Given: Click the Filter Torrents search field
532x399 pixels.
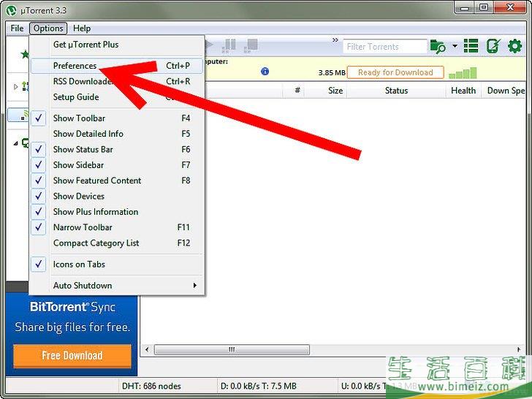Looking at the screenshot, I should tap(384, 47).
